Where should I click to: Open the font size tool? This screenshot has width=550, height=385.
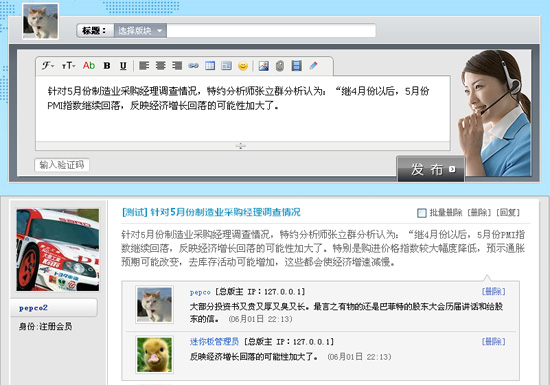pos(68,66)
